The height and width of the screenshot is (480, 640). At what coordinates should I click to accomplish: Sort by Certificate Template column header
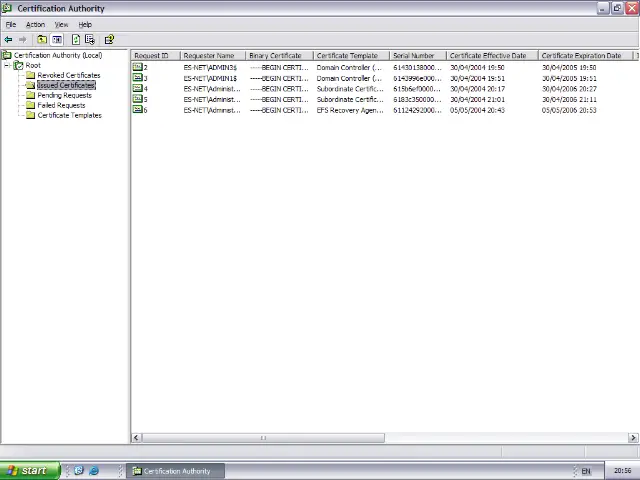point(351,56)
